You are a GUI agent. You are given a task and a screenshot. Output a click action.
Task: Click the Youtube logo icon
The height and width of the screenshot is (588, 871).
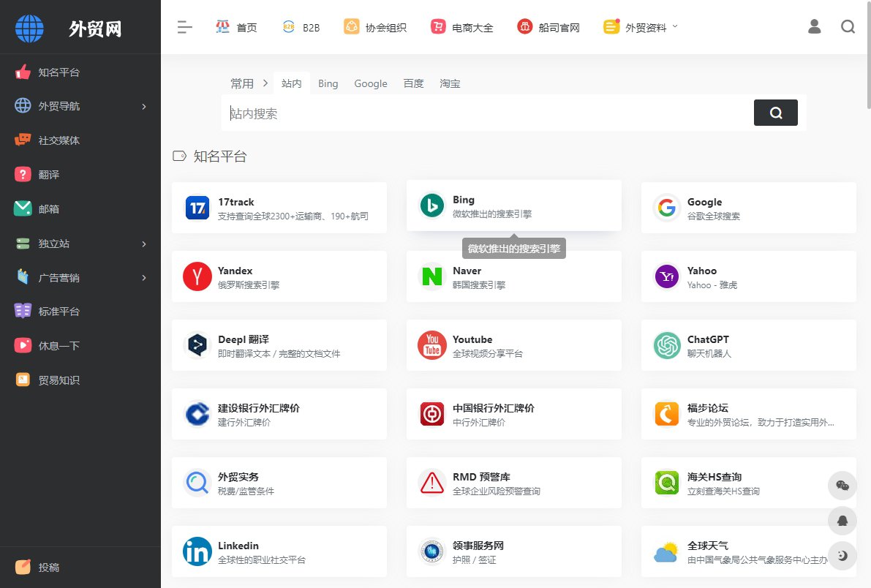[x=432, y=345]
